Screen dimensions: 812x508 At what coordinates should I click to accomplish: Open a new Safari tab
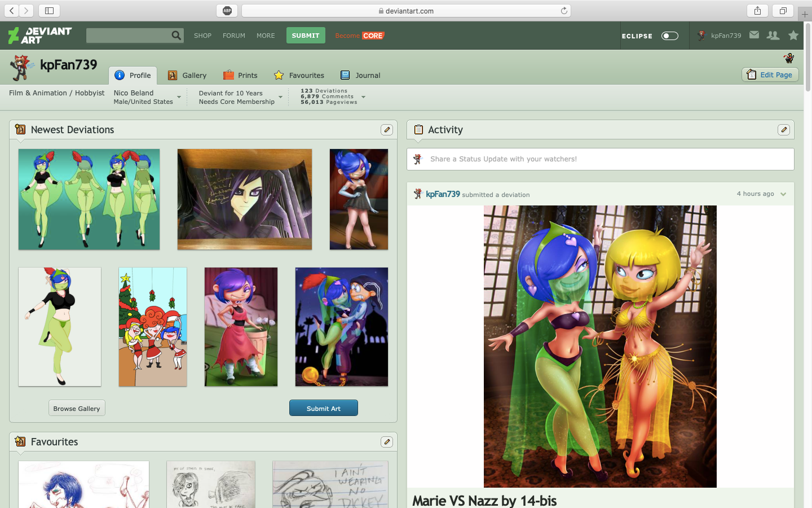[x=805, y=14]
